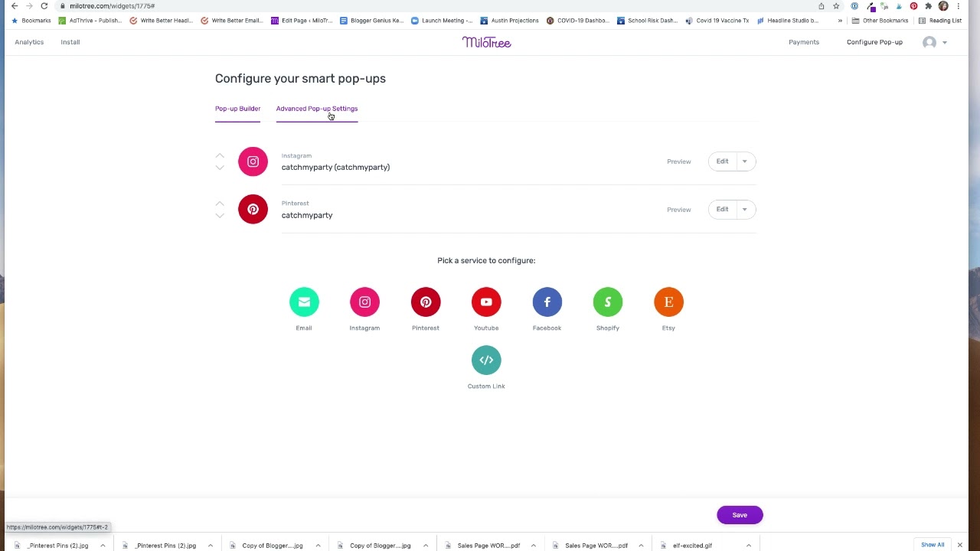Expand the Instagram row Edit dropdown arrow

[744, 161]
